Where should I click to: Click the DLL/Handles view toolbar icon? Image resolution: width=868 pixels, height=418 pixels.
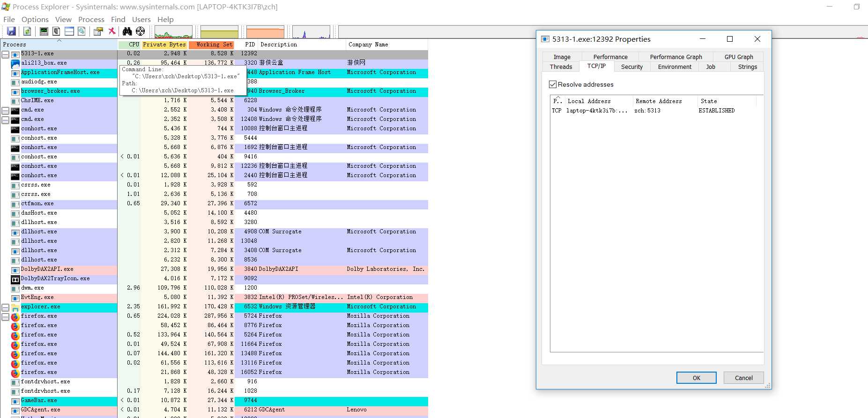click(82, 31)
